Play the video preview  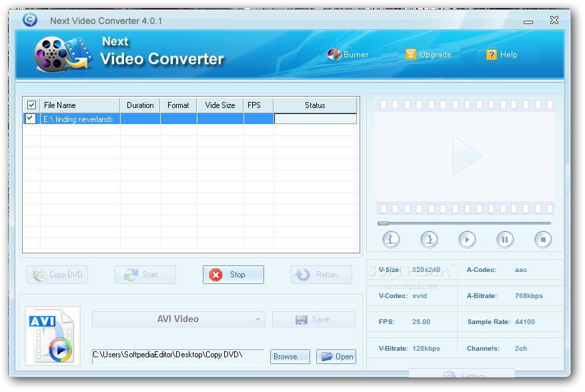[x=467, y=239]
